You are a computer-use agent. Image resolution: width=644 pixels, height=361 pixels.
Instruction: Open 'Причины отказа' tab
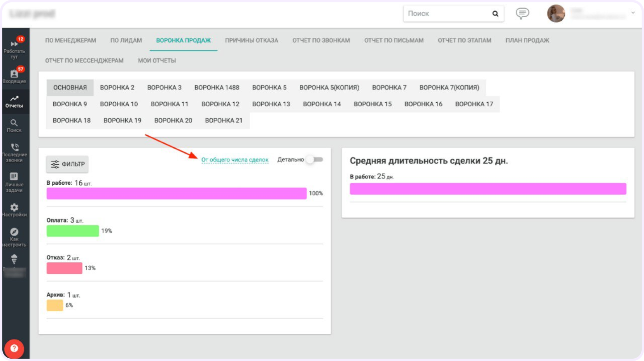pos(252,40)
